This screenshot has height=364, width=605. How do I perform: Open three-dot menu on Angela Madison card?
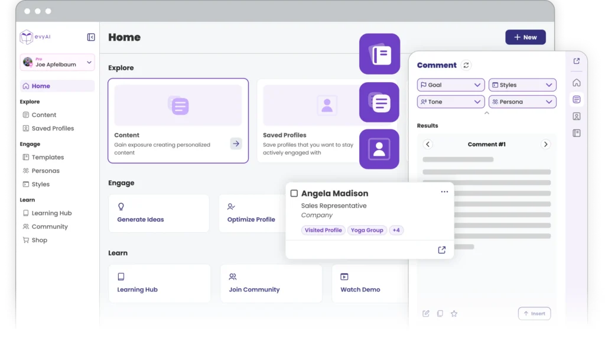click(x=444, y=192)
